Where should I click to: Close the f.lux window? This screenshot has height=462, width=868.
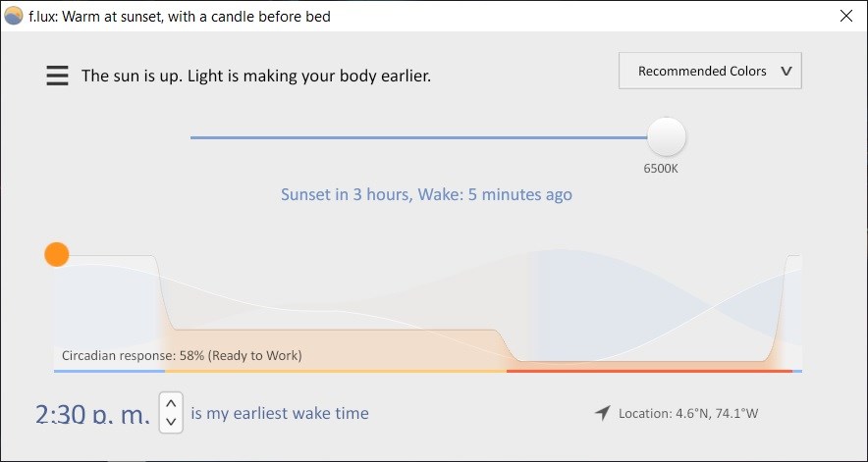click(845, 16)
